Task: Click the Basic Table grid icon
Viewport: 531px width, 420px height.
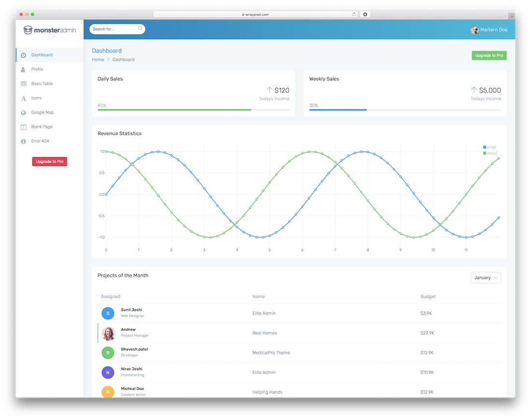Action: (23, 84)
